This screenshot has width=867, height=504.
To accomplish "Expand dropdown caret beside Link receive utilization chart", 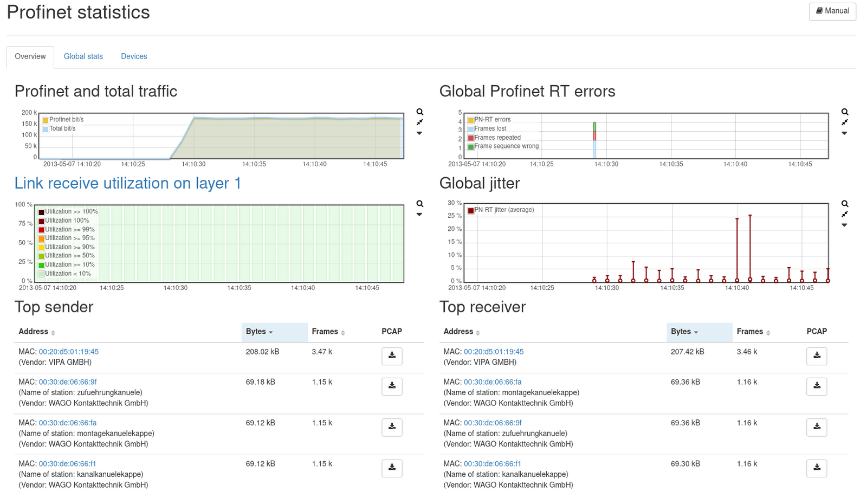I will tap(419, 215).
